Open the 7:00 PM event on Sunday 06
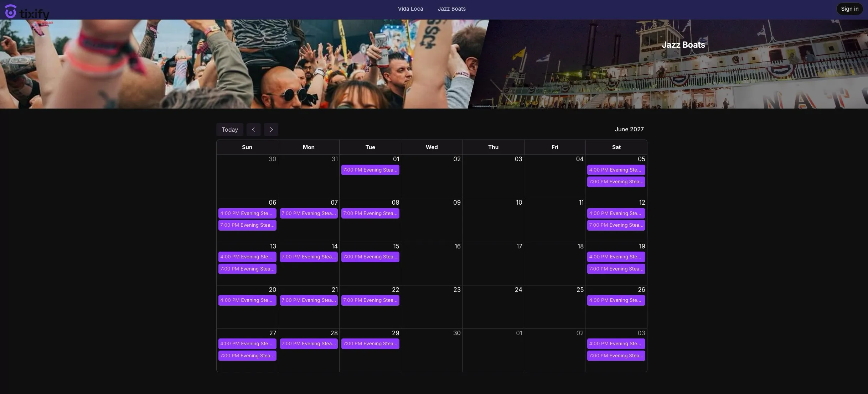 [247, 225]
